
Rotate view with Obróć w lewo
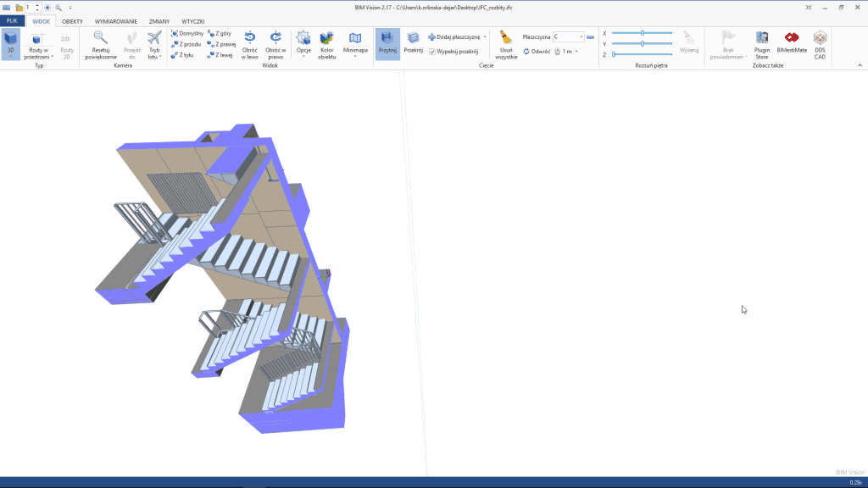[x=250, y=38]
